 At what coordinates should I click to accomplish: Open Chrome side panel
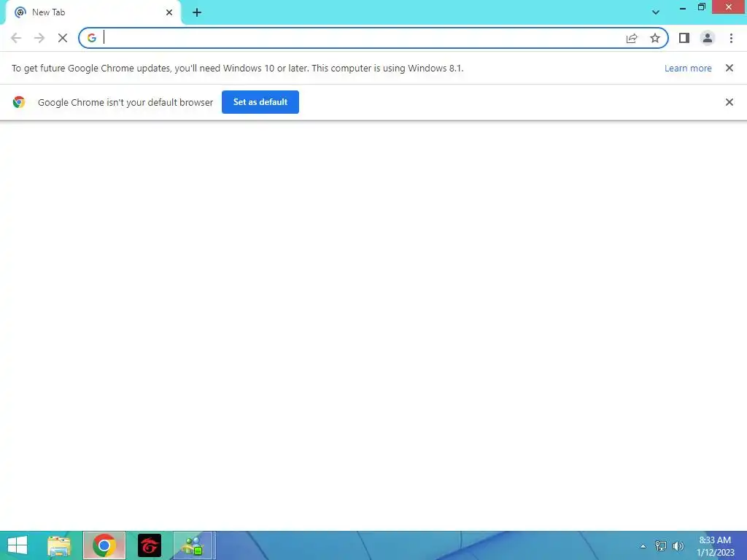click(684, 38)
